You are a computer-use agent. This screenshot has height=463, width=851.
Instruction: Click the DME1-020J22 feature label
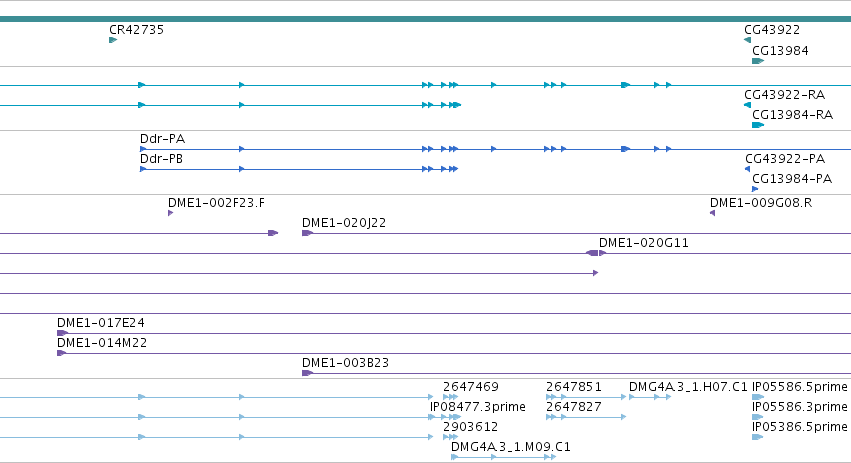(344, 223)
